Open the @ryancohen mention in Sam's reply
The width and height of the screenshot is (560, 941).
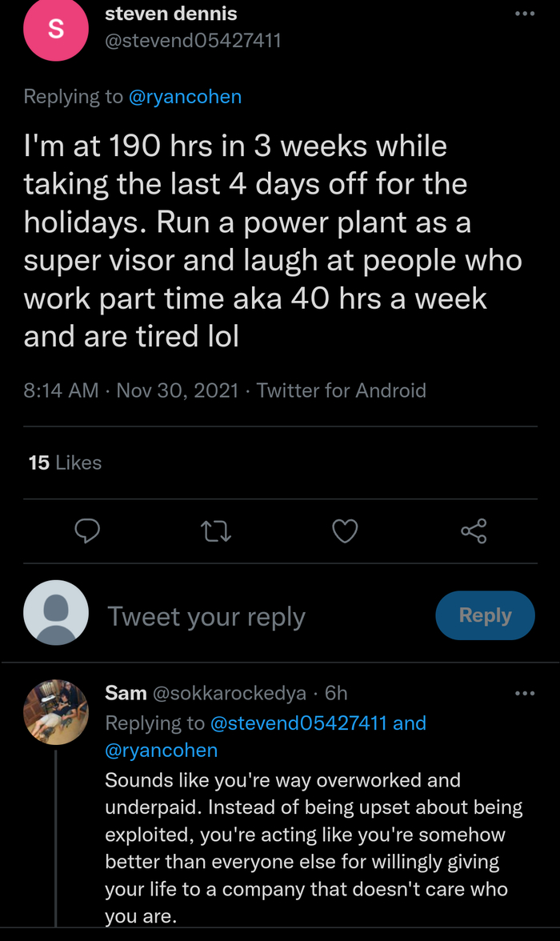(162, 750)
